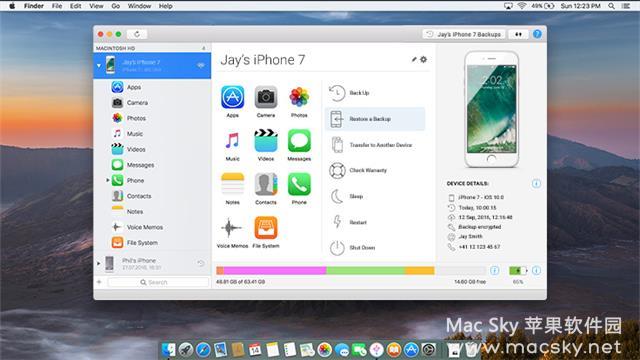Click the info icon beside the storage bar
The image size is (640, 360).
(495, 270)
